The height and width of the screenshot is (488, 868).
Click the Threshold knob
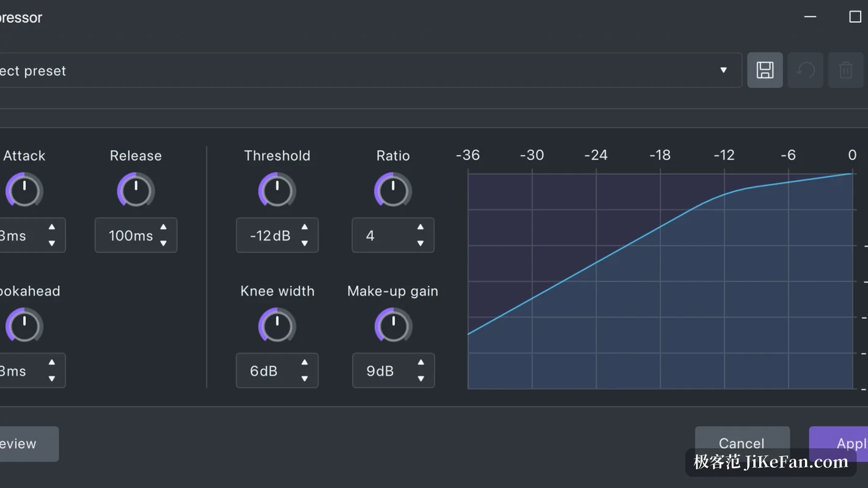(x=277, y=191)
